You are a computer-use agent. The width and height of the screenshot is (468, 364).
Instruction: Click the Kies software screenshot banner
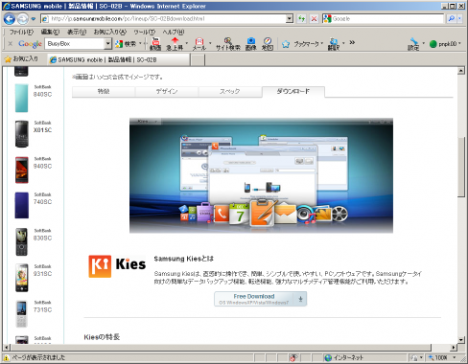(261, 175)
